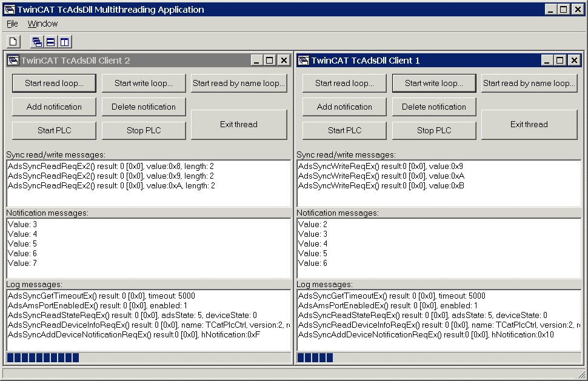Select Client 1 title bar text
This screenshot has width=588, height=381.
point(366,61)
